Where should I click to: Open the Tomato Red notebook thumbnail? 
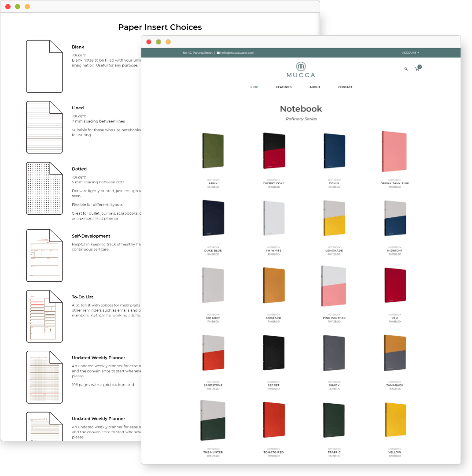pyautogui.click(x=274, y=420)
